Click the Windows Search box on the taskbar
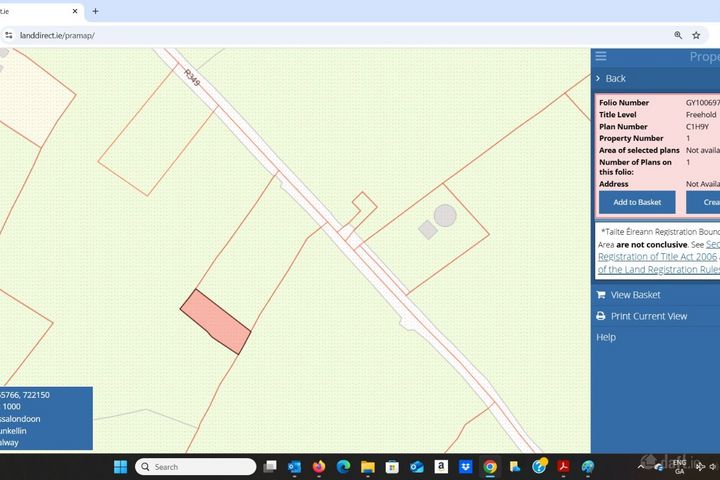This screenshot has width=720, height=480. (x=196, y=467)
